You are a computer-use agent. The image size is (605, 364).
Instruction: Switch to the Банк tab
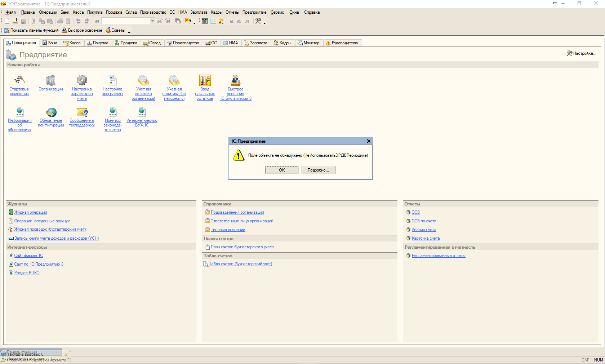click(50, 43)
